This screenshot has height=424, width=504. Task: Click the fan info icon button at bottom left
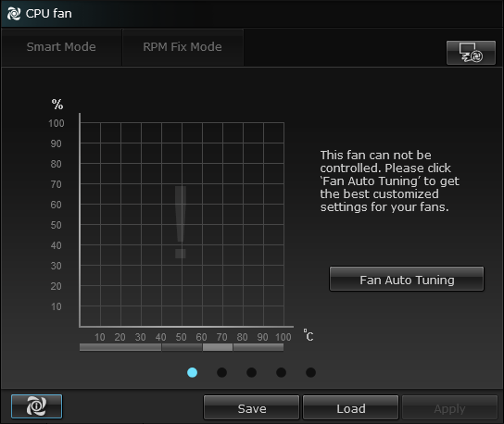pyautogui.click(x=37, y=406)
